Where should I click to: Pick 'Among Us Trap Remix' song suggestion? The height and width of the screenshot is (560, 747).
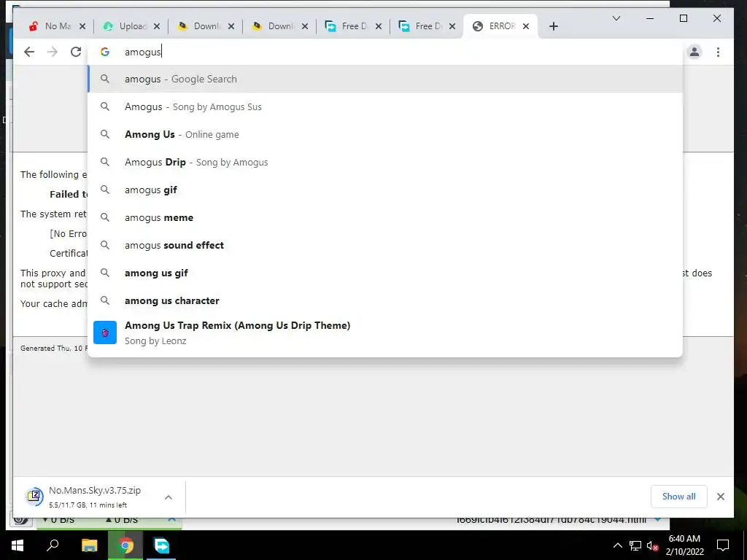[385, 332]
